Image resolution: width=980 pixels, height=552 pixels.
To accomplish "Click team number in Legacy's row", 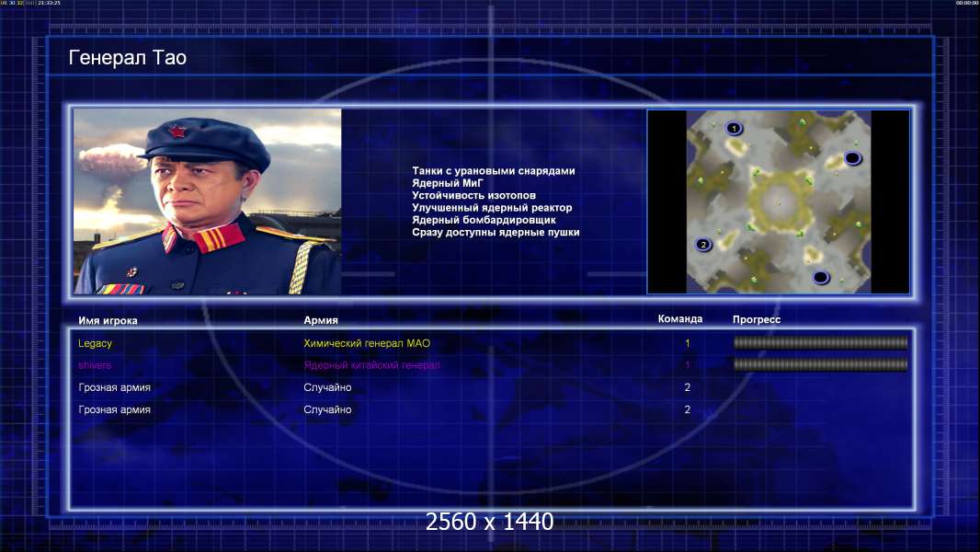I will coord(688,343).
